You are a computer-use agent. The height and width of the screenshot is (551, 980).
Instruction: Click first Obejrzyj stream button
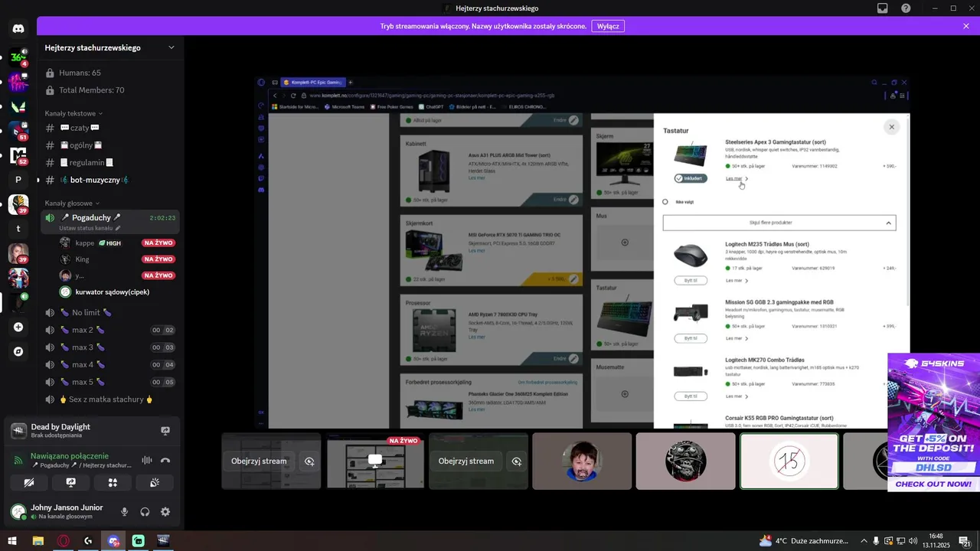(x=259, y=461)
